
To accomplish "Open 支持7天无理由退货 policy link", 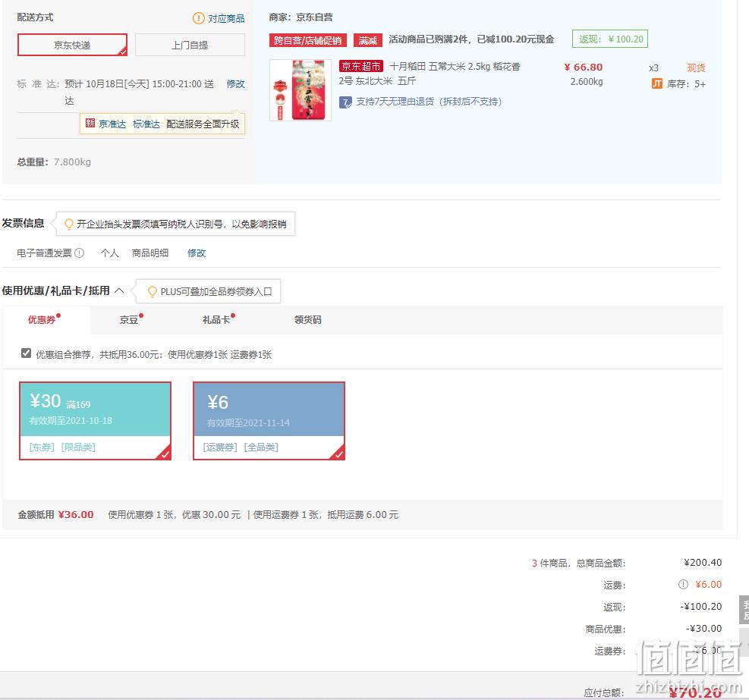I will (429, 101).
